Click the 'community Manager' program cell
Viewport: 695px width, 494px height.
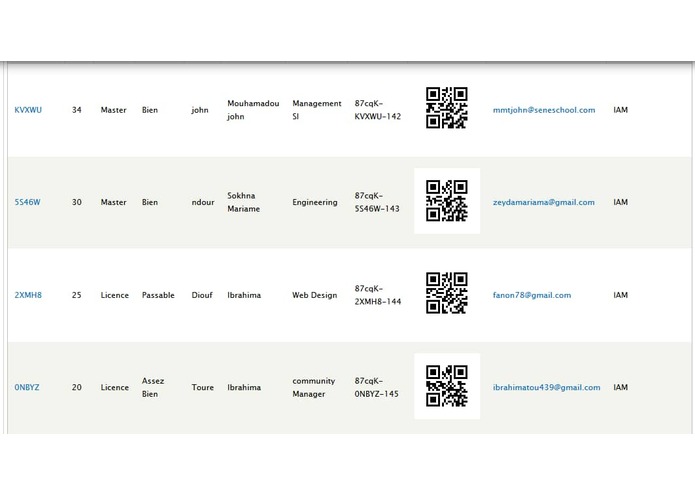[x=313, y=387]
